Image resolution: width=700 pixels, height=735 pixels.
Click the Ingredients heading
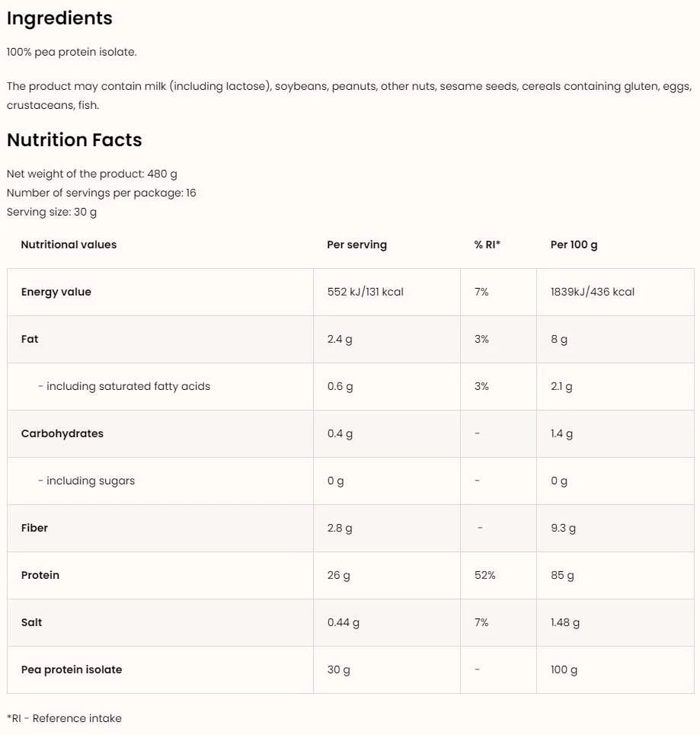tap(59, 18)
